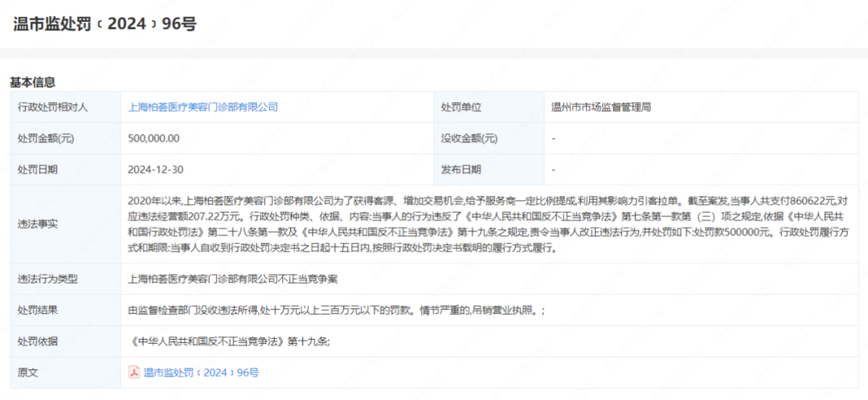Click the 处罚结果 label cell
This screenshot has width=868, height=400.
tap(66, 310)
